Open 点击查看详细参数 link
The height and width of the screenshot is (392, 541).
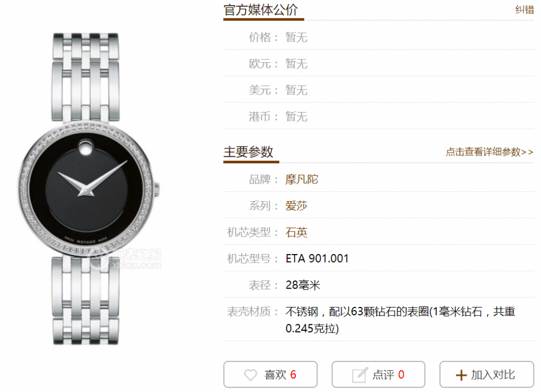(489, 152)
